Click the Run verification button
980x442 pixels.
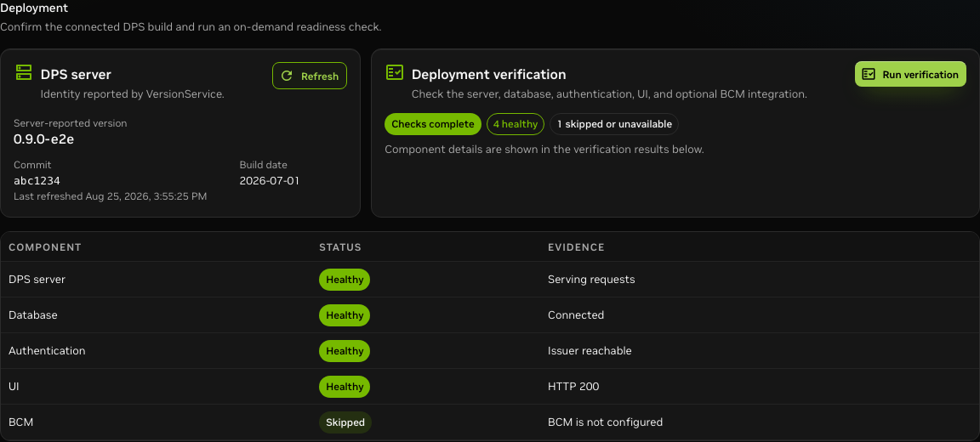(910, 74)
